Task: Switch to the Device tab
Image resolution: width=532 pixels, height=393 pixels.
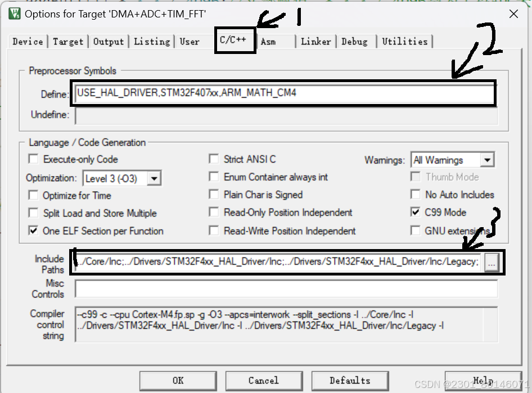Action: pos(28,42)
